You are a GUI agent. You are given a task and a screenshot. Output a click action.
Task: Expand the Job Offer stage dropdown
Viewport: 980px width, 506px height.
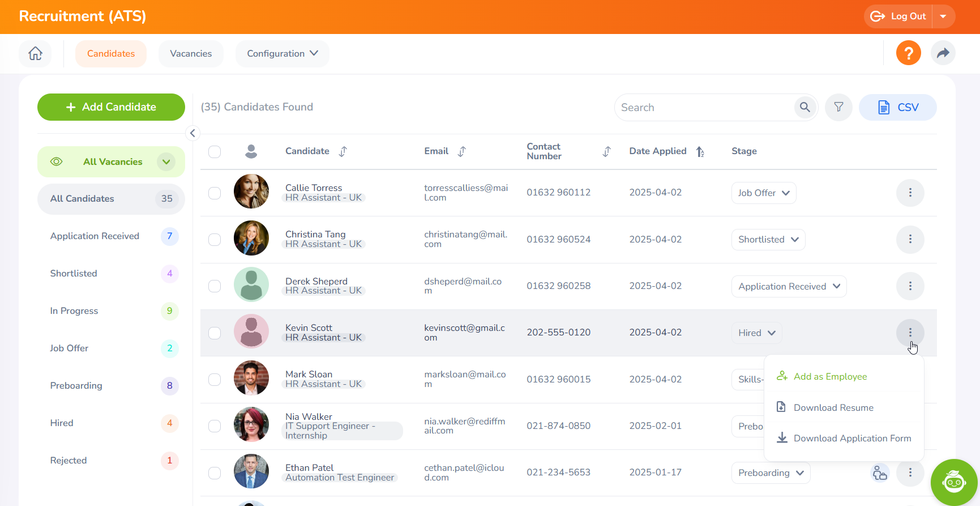point(763,193)
